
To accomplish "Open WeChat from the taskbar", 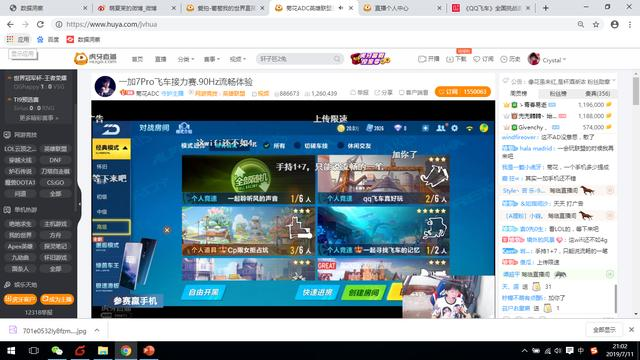I will tap(57, 351).
